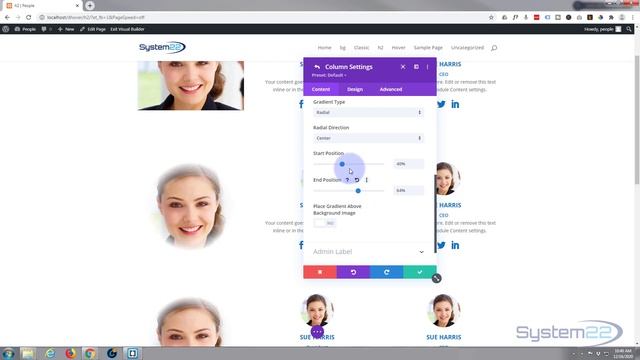640x360 pixels.
Task: Click the lower Twitter icon
Action: click(x=441, y=245)
